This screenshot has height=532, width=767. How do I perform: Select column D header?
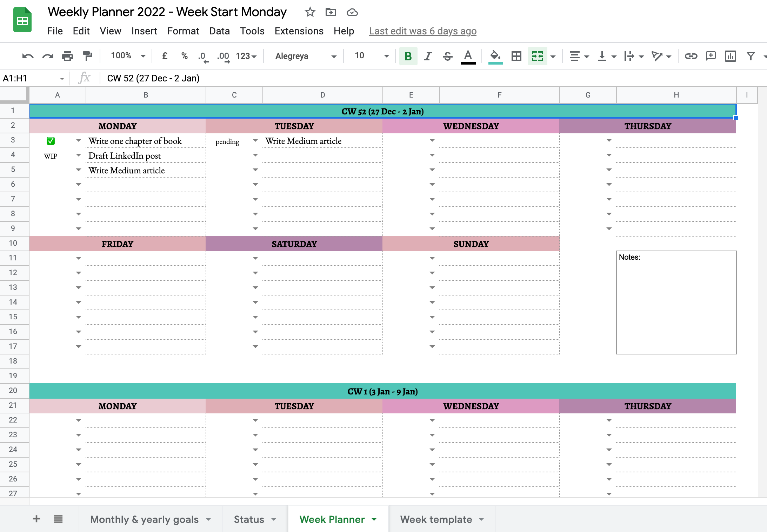point(322,95)
